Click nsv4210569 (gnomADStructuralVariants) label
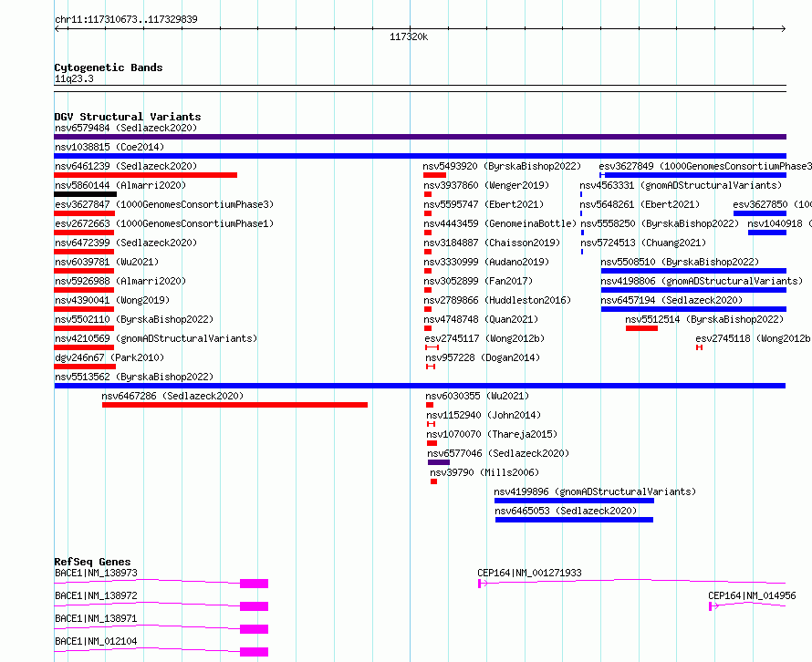 pyautogui.click(x=156, y=338)
